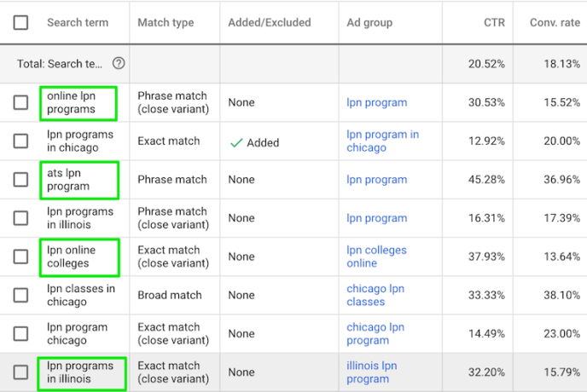Screen dimensions: 587x392
Task: Select the "lpn online colleges" row checkbox
Action: click(20, 257)
